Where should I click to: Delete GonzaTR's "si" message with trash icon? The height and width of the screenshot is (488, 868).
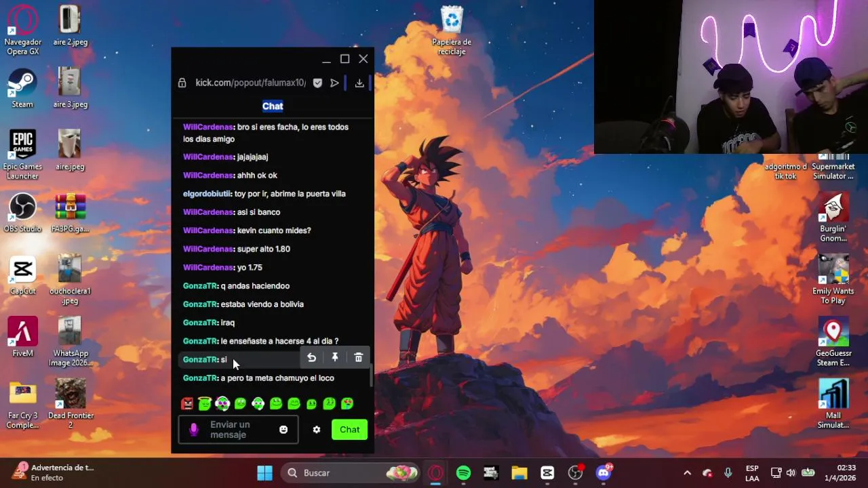pyautogui.click(x=359, y=358)
